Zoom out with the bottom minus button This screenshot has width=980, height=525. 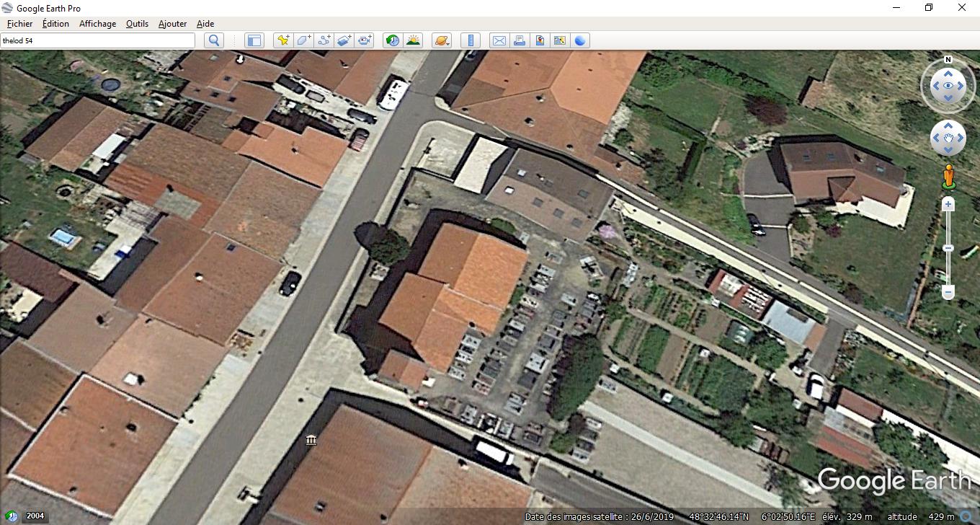point(948,292)
